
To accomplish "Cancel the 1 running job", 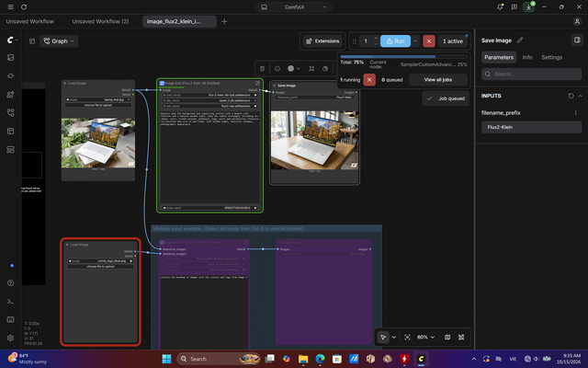I will point(369,80).
